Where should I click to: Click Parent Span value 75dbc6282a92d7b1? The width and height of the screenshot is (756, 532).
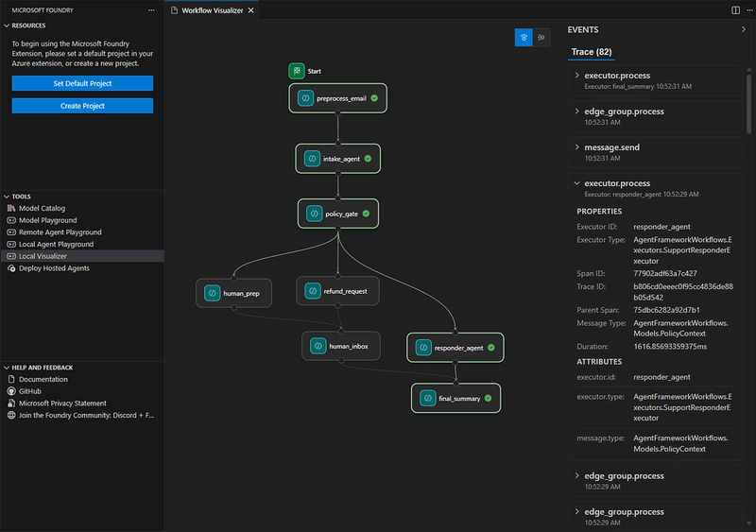[666, 310]
